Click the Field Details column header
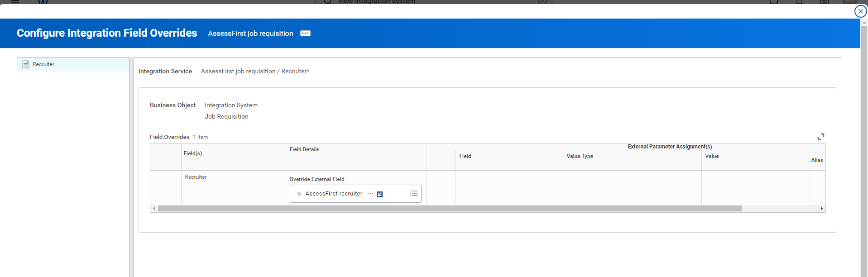Screen dimensions: 868x277 click(304, 149)
